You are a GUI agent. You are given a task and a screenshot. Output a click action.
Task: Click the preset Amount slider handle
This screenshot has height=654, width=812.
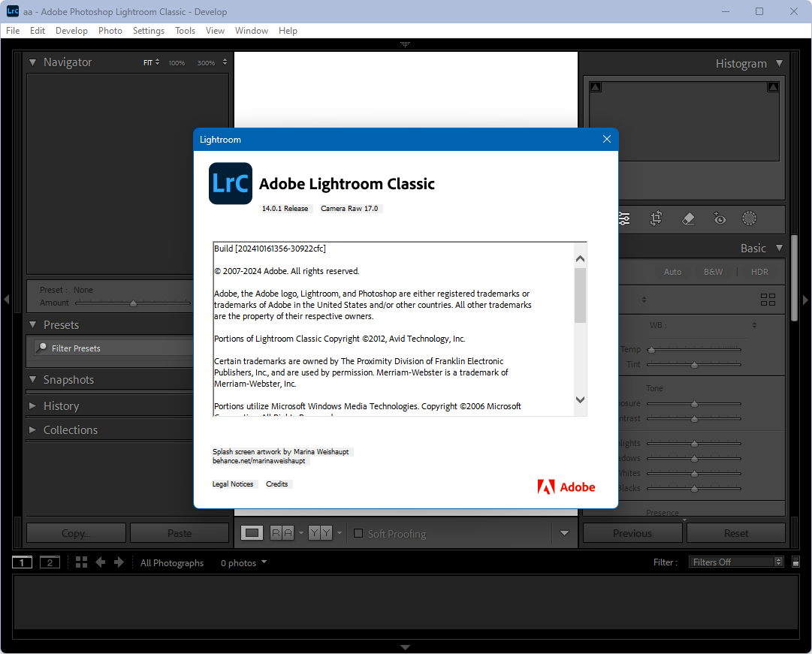pos(133,303)
